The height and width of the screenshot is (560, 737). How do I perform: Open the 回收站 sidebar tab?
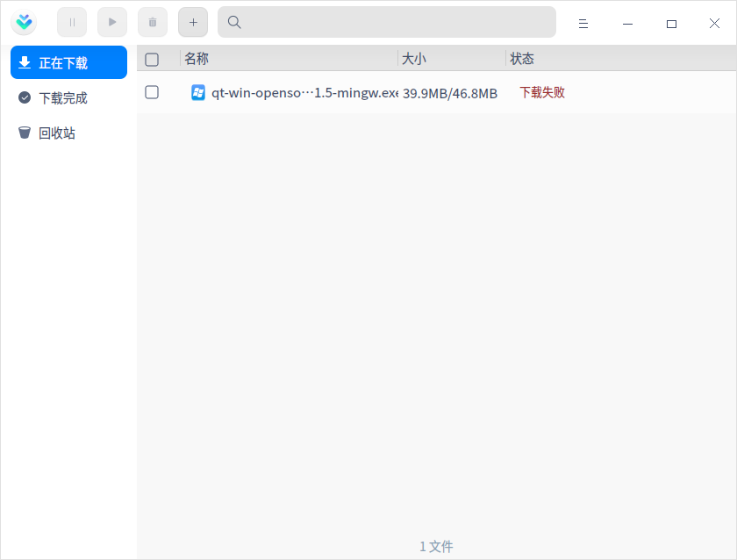coord(68,133)
